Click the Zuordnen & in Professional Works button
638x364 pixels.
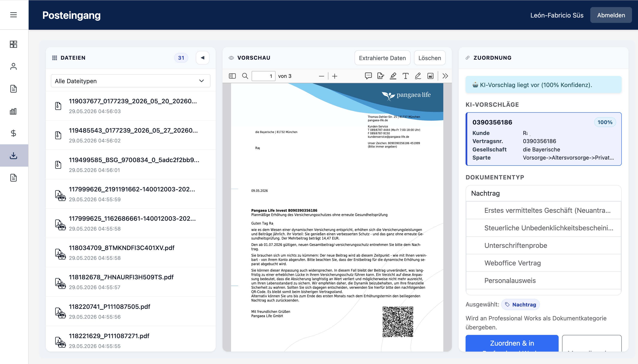512,343
